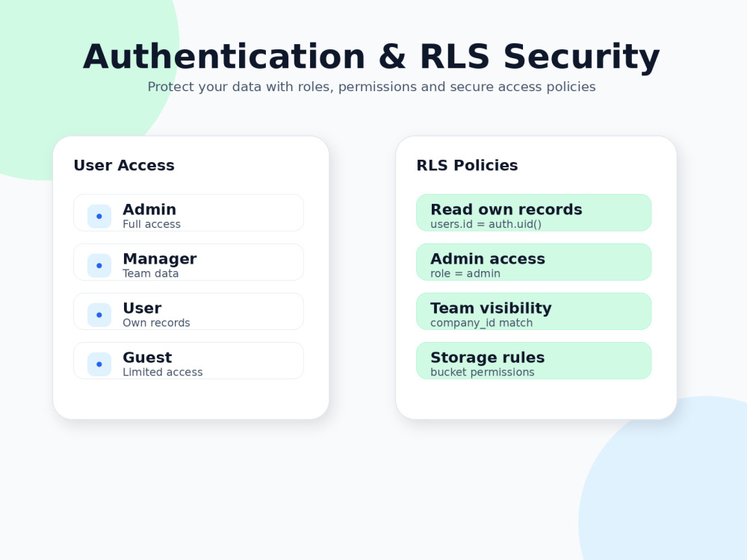Viewport: 747px width, 560px height.
Task: Select the Guest role name
Action: pyautogui.click(x=147, y=358)
